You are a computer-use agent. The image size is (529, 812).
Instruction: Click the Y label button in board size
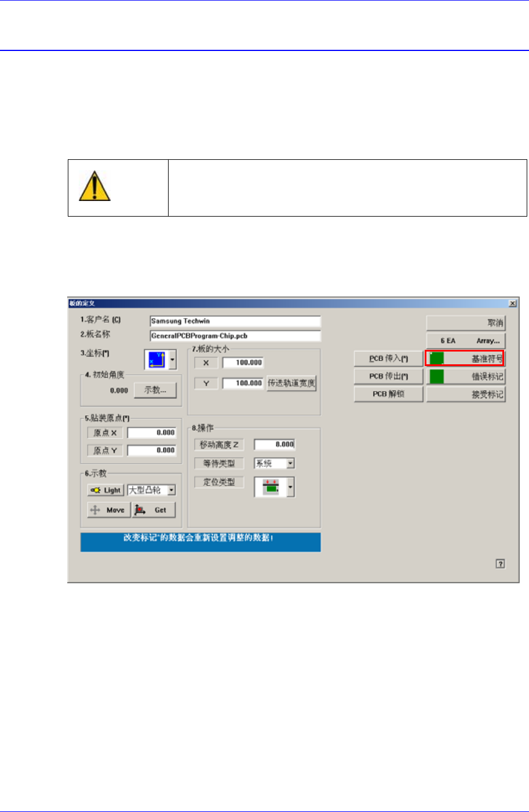pos(206,383)
